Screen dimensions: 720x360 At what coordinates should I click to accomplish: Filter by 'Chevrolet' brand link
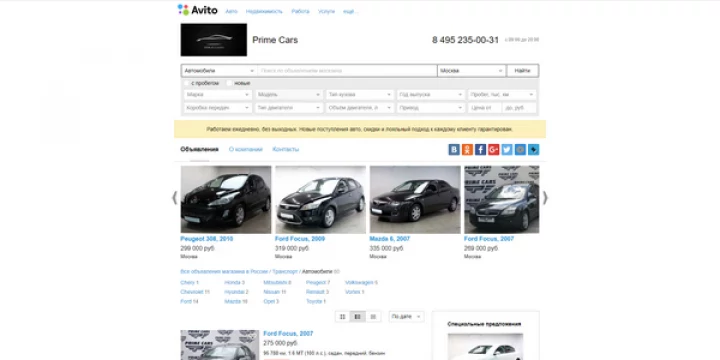(195, 292)
